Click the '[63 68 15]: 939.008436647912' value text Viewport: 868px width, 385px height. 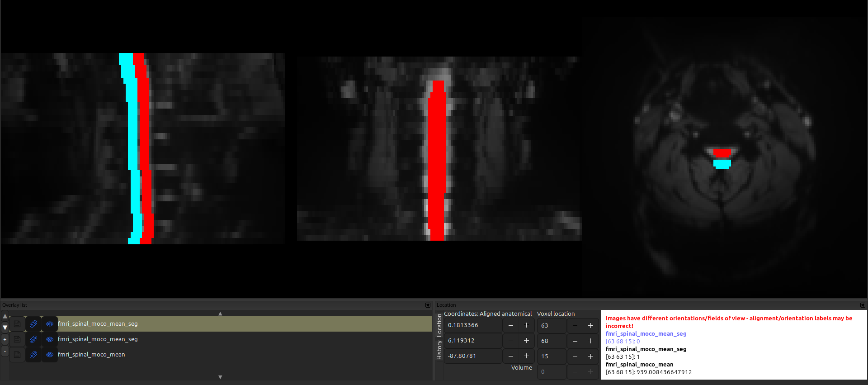tap(649, 372)
